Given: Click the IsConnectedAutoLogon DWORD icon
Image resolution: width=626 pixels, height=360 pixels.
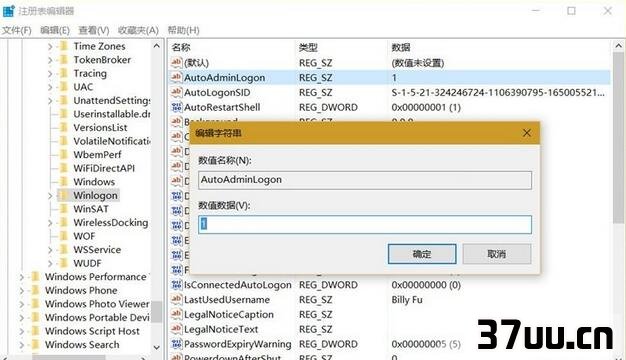Looking at the screenshot, I should 176,285.
